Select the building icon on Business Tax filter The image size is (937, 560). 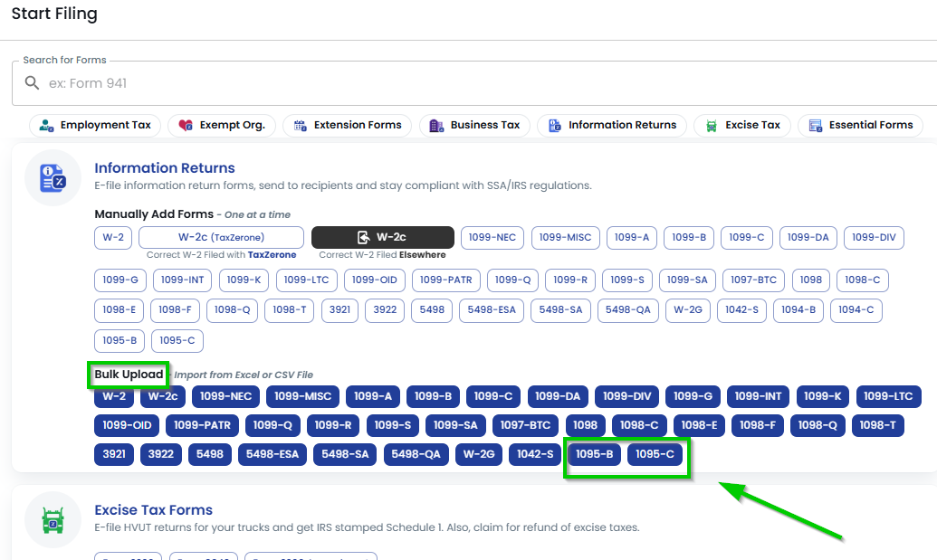coord(434,125)
